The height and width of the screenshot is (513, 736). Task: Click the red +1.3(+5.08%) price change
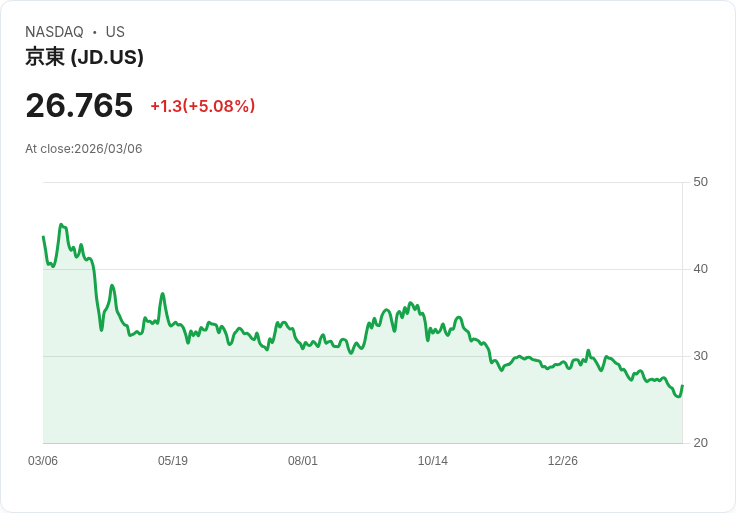(x=203, y=106)
